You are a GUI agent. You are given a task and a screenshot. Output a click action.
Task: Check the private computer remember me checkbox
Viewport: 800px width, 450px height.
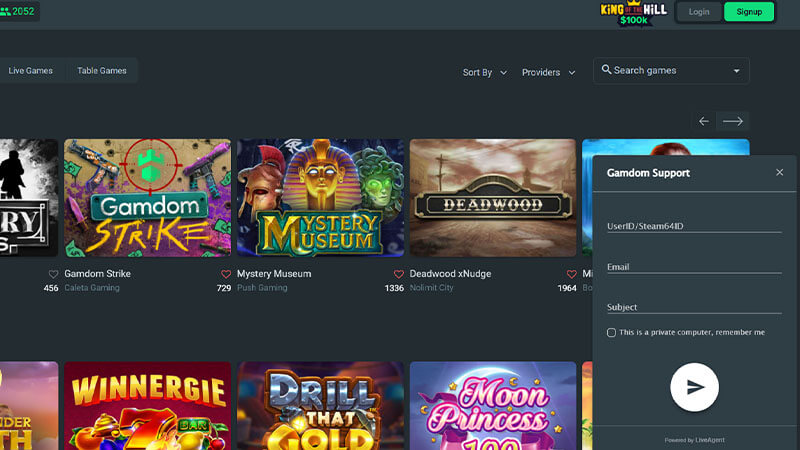[611, 333]
